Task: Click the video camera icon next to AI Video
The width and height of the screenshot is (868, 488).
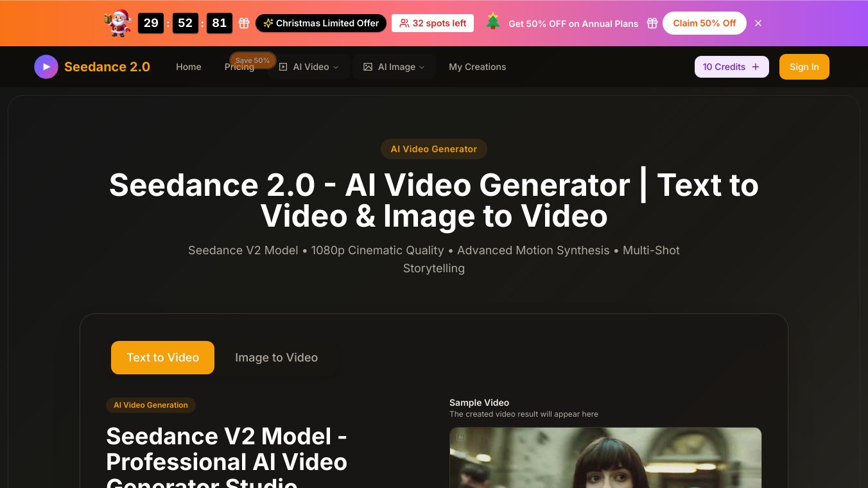Action: [x=284, y=67]
